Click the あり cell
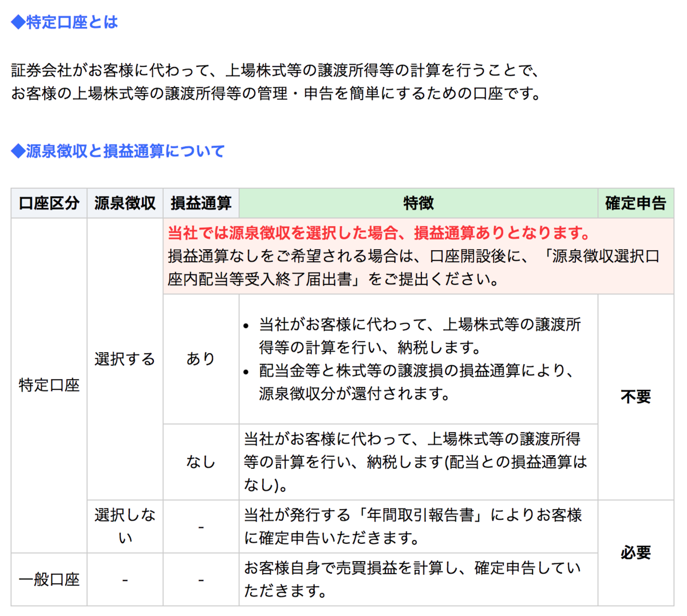Image resolution: width=687 pixels, height=616 pixels. (x=201, y=359)
